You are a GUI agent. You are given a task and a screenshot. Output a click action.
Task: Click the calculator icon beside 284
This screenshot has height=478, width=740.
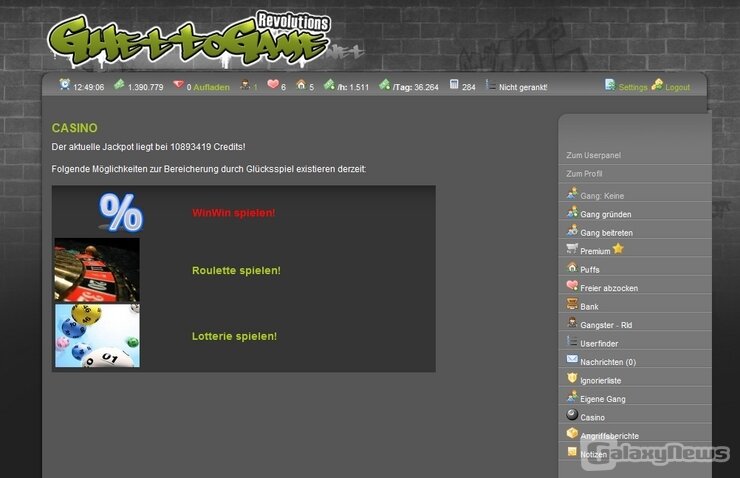[x=454, y=84]
